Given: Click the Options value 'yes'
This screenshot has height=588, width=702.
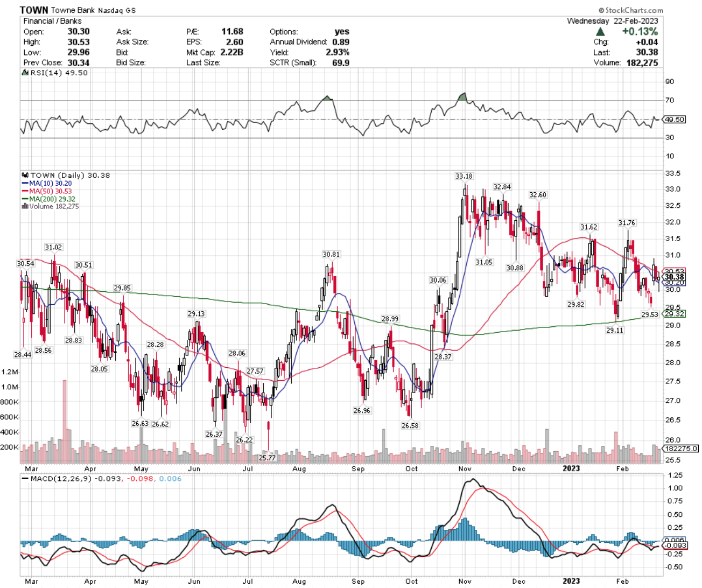Looking at the screenshot, I should (342, 32).
